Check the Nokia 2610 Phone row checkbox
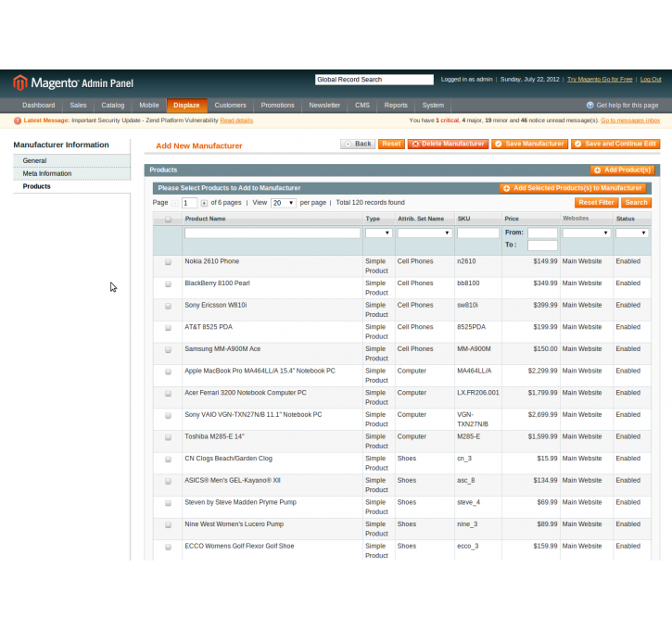This screenshot has height=630, width=672. (168, 262)
